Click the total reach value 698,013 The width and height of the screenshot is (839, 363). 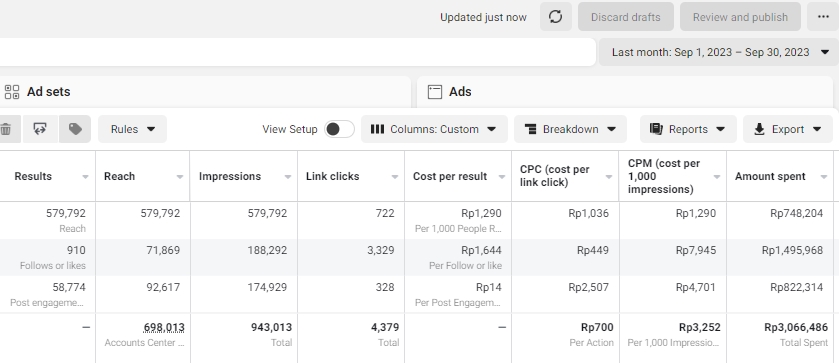[164, 327]
